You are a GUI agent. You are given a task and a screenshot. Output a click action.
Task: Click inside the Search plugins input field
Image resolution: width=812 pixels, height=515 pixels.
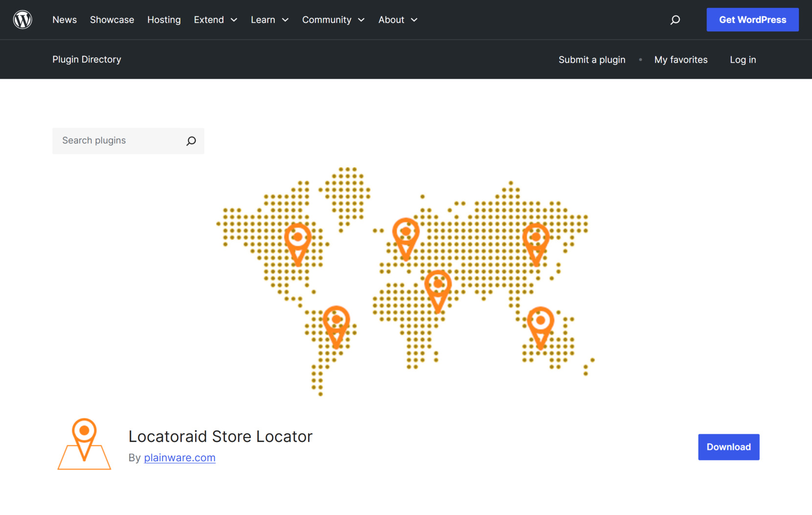tap(117, 140)
